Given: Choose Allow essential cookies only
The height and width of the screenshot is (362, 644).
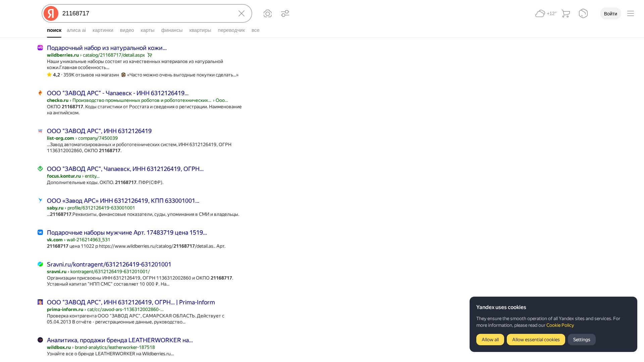Looking at the screenshot, I should coord(536,339).
